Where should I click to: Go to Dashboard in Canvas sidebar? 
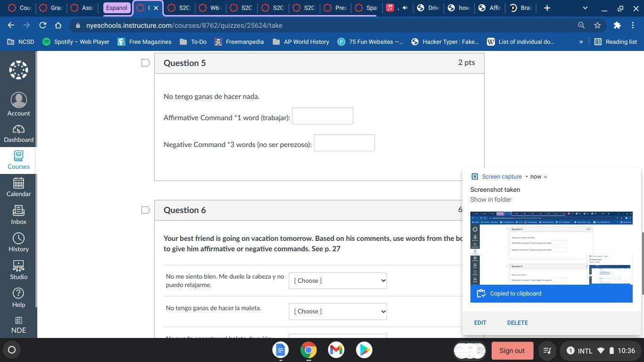(x=18, y=134)
